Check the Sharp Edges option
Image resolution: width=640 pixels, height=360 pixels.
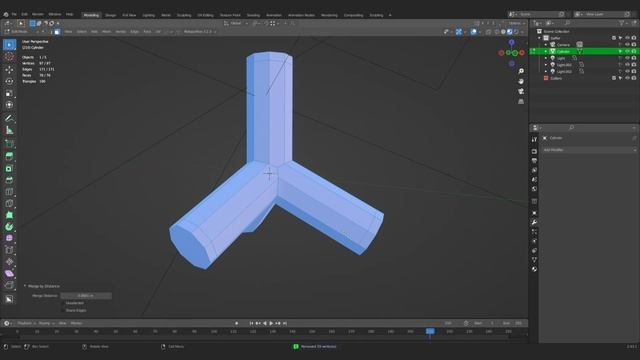[63, 311]
